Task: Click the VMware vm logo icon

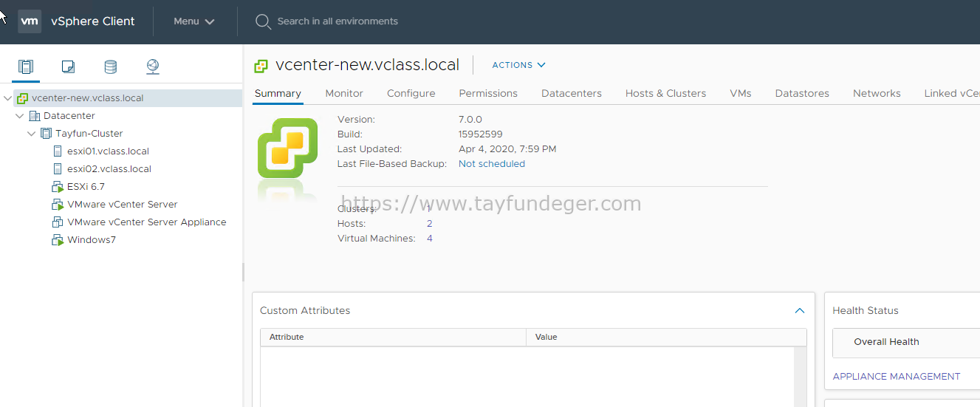Action: 30,21
